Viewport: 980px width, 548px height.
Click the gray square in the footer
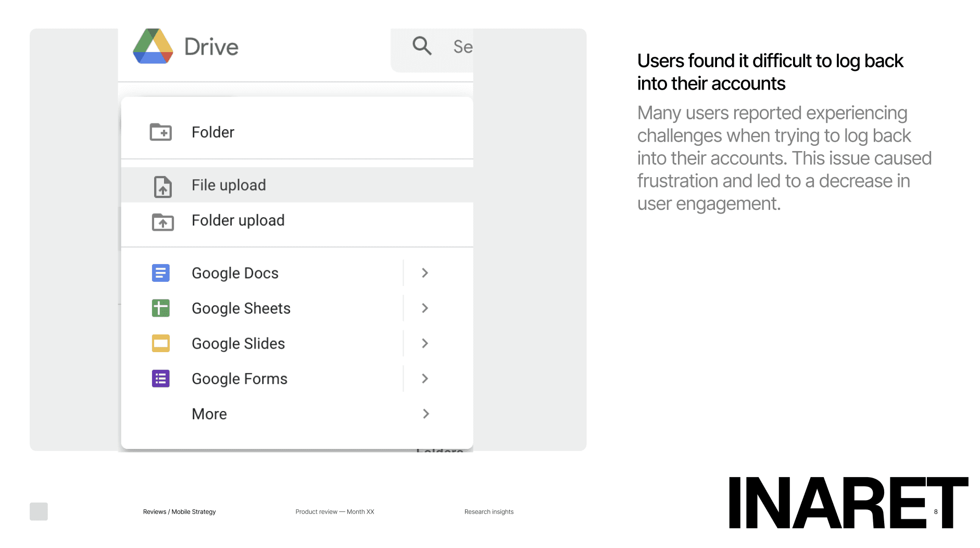(x=39, y=512)
